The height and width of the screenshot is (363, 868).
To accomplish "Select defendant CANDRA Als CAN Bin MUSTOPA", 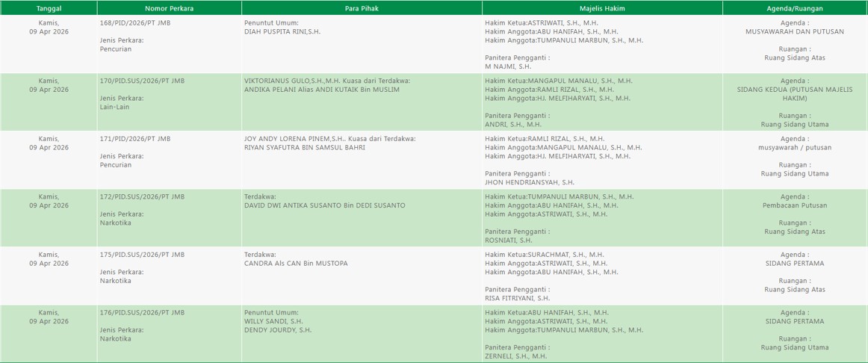I will [x=296, y=264].
